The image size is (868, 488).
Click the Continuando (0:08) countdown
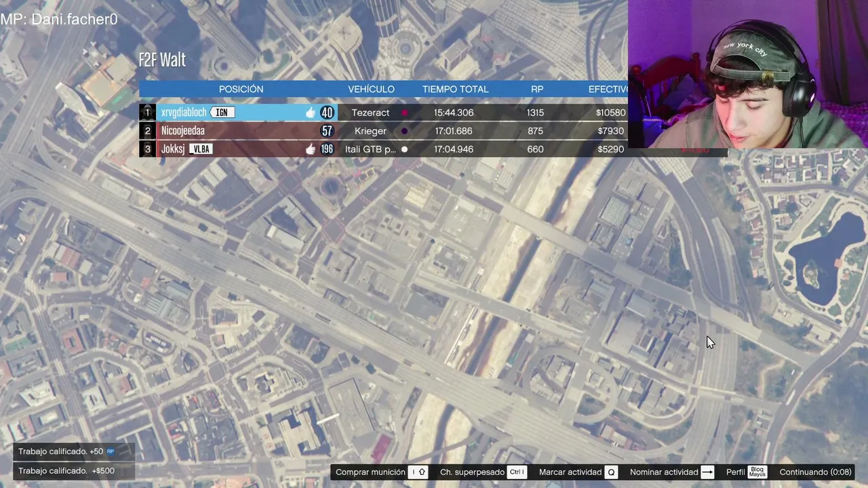click(815, 472)
